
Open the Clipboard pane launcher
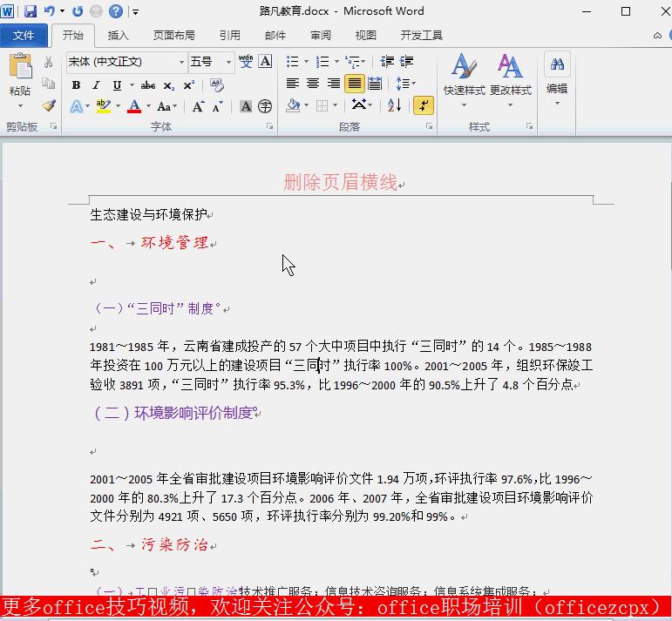53,126
